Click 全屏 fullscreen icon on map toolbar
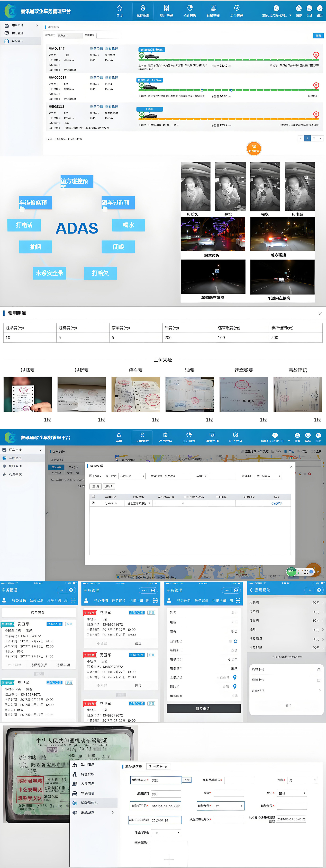 (x=313, y=451)
